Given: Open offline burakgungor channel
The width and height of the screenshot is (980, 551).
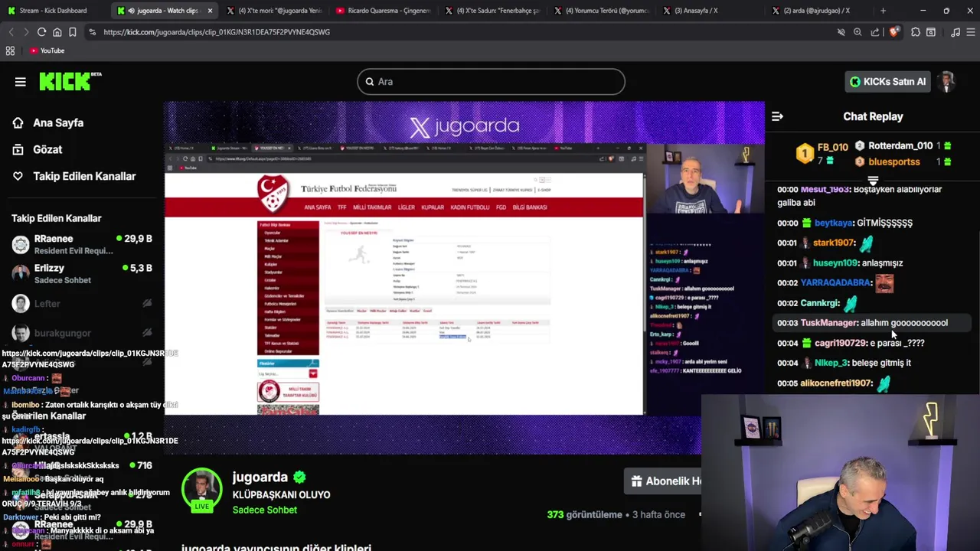Looking at the screenshot, I should [82, 333].
